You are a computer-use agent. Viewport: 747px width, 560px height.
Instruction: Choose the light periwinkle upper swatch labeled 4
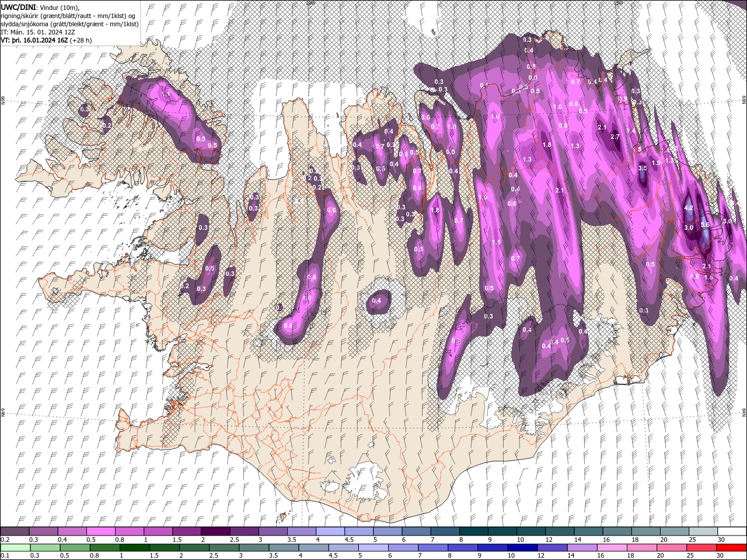coord(330,531)
